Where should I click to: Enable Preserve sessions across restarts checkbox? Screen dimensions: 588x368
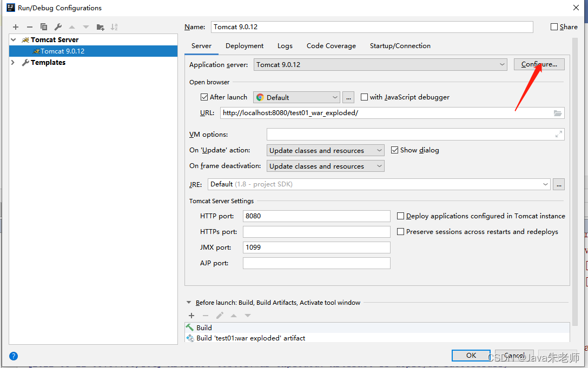(400, 232)
